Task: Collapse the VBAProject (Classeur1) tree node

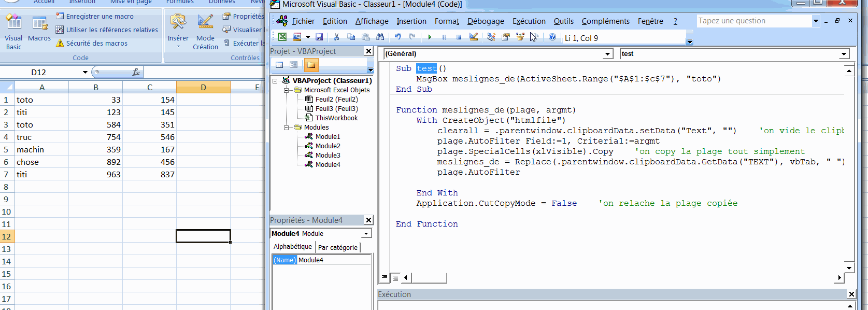Action: coord(276,81)
